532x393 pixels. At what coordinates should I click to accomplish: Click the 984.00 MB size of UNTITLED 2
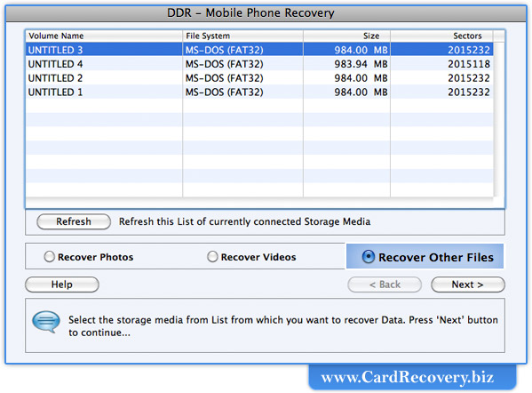[x=361, y=77]
